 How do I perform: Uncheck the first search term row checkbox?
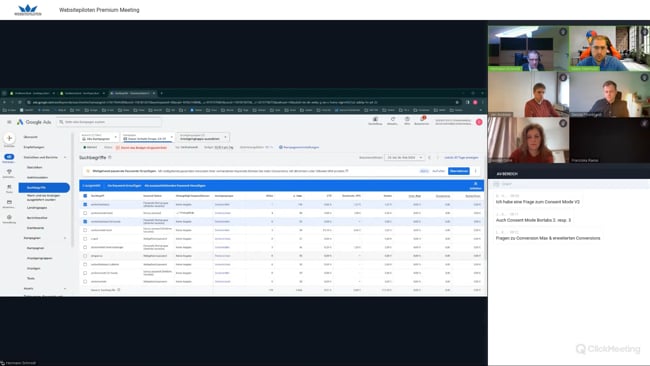point(85,204)
